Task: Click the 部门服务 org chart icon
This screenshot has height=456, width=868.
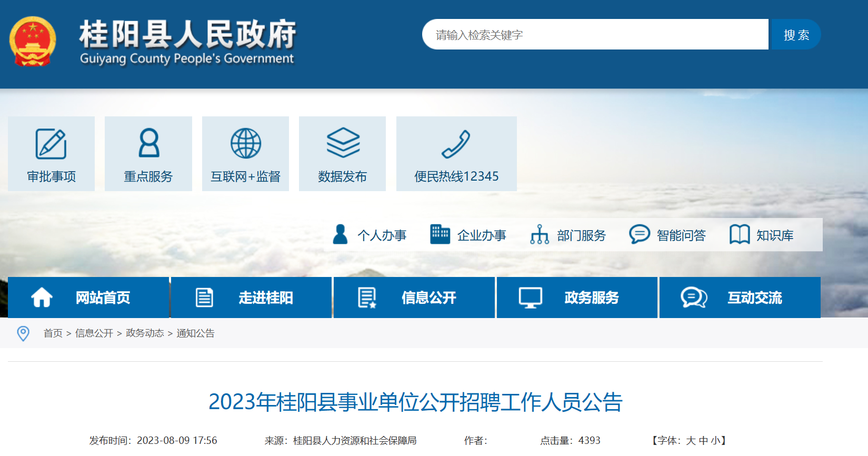Action: (x=540, y=234)
